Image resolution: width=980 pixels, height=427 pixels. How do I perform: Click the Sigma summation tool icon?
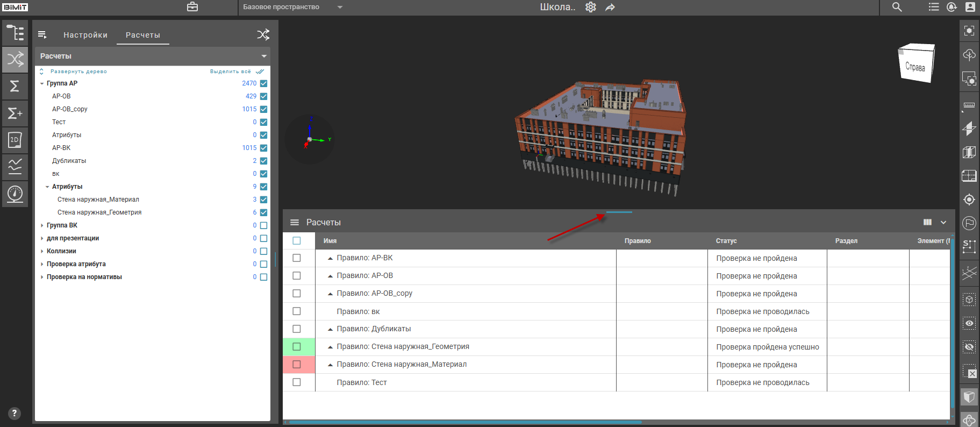click(15, 86)
